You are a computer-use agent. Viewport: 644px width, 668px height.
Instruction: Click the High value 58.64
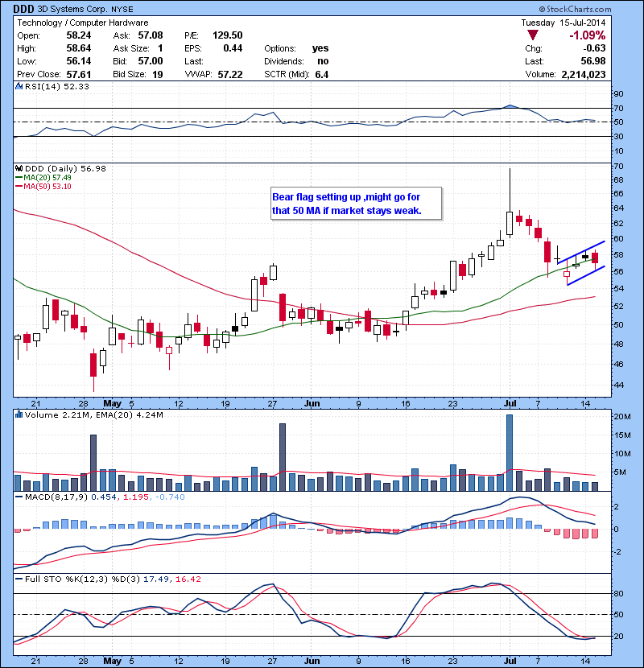coord(79,48)
